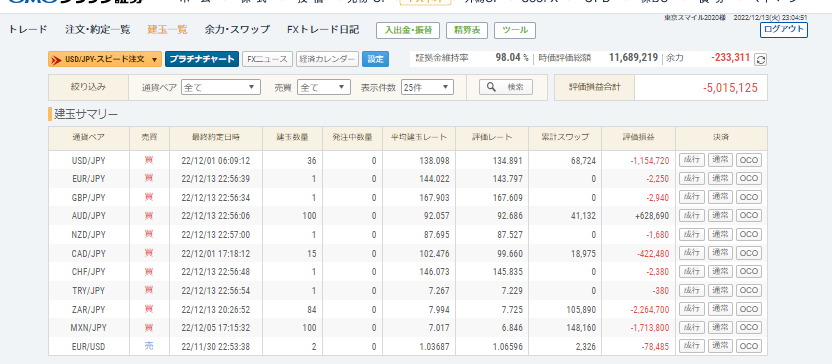Click 成行 for EUR/JPY row
Image resolution: width=832 pixels, height=364 pixels.
(x=692, y=178)
